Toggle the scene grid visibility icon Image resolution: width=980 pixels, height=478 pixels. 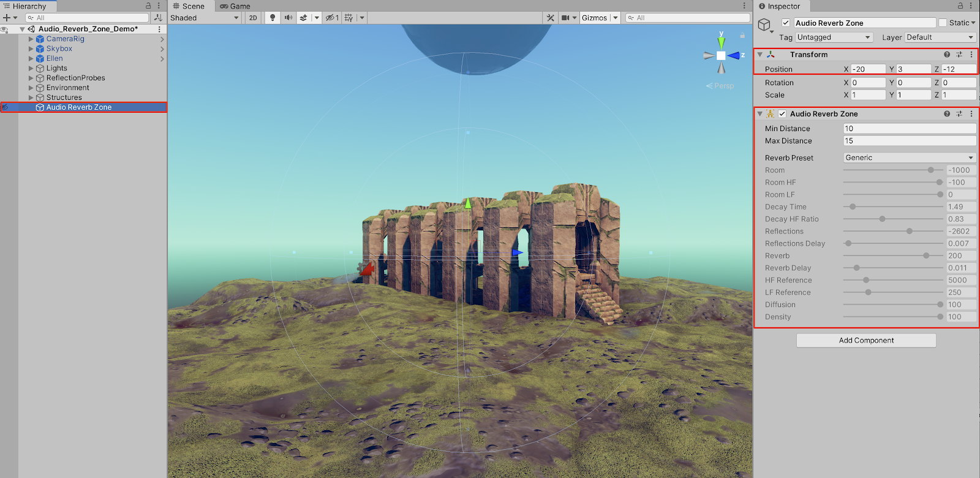pos(349,18)
